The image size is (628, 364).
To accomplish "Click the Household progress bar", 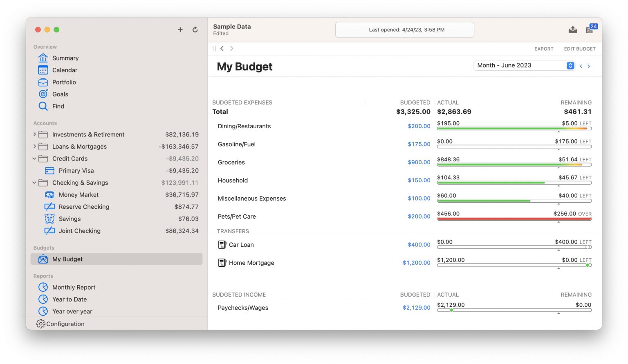I will coord(514,183).
